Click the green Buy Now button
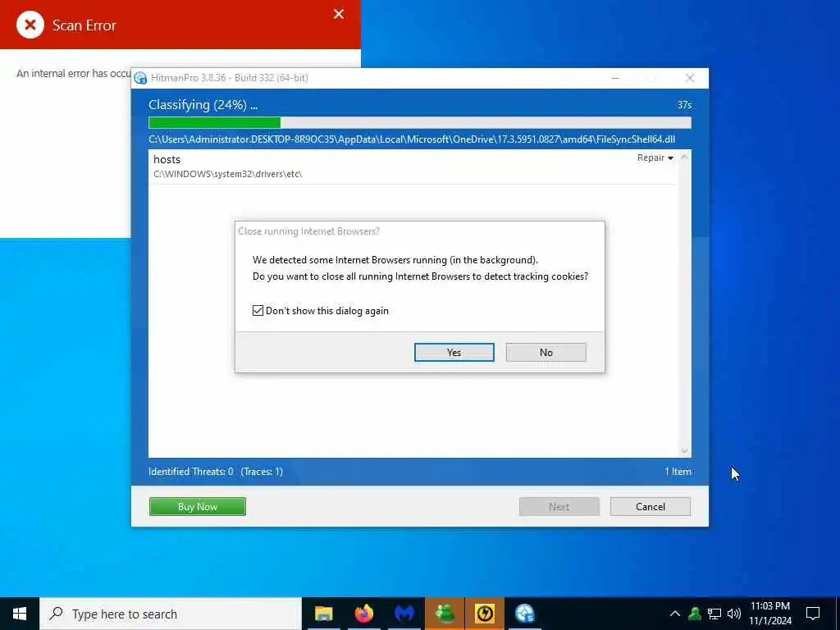840x630 pixels. [198, 507]
